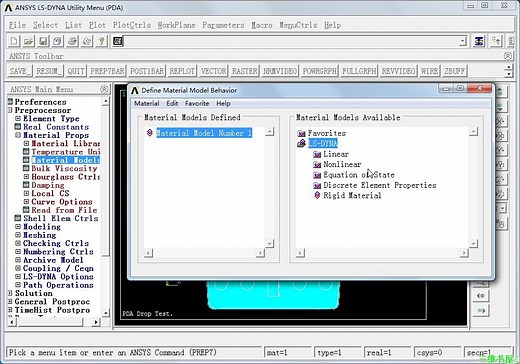Click the PREP7BAR toolbar button
This screenshot has width=520, height=364.
[107, 71]
